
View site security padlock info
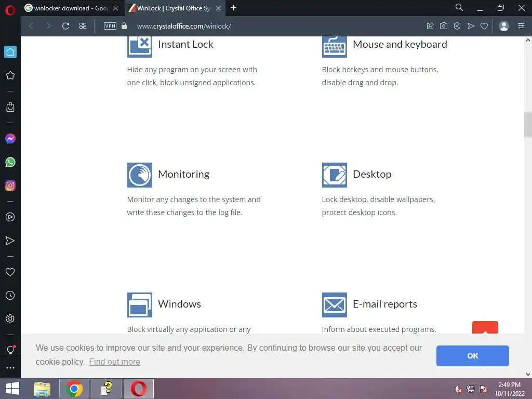pos(124,26)
